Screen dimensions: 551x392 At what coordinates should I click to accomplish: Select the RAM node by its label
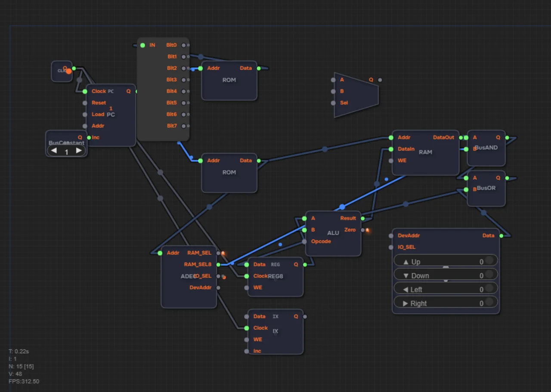click(425, 152)
